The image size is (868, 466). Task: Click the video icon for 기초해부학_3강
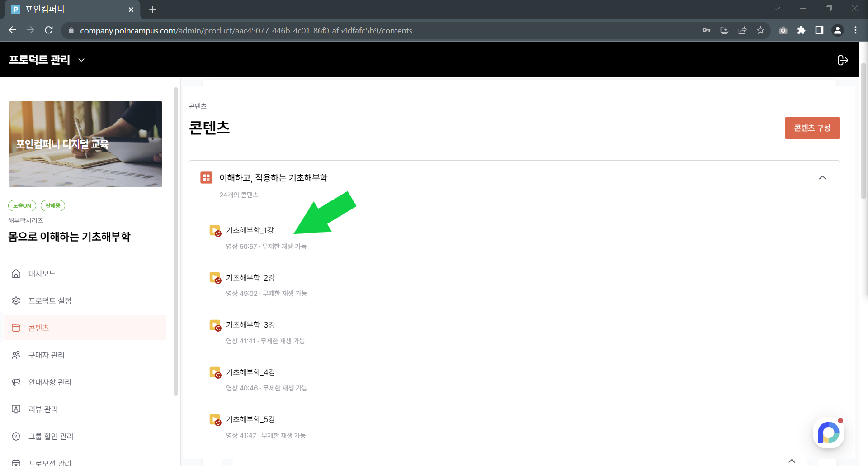click(x=215, y=325)
